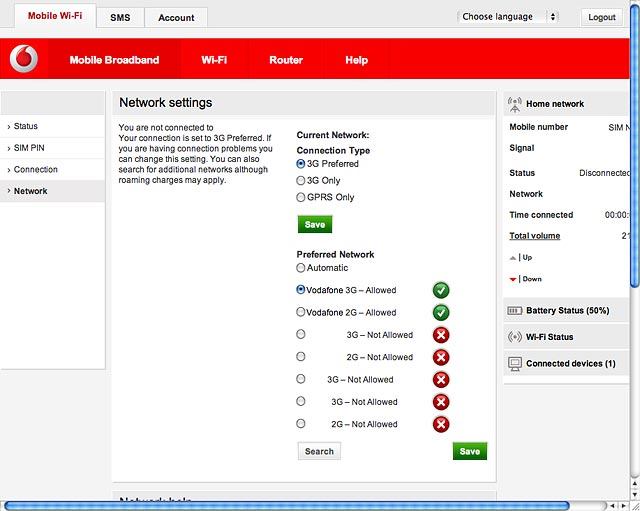Screen dimensions: 640x511
Task: Click the horizontal scrollbar thumb
Action: (287, 506)
